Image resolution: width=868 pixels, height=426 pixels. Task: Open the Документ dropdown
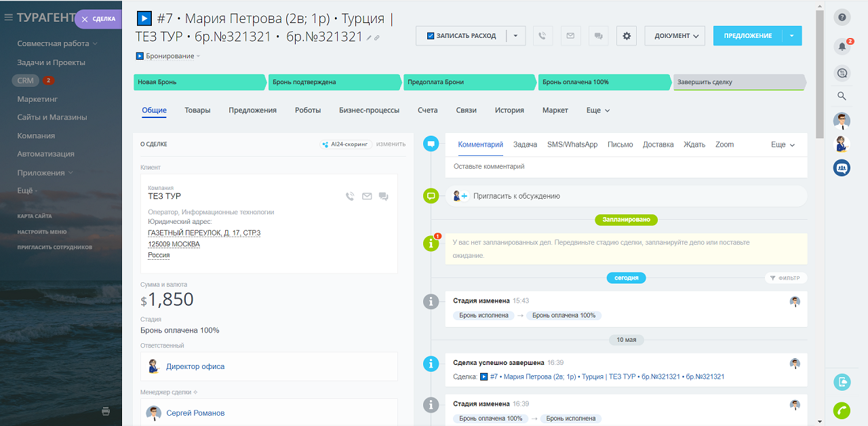675,36
